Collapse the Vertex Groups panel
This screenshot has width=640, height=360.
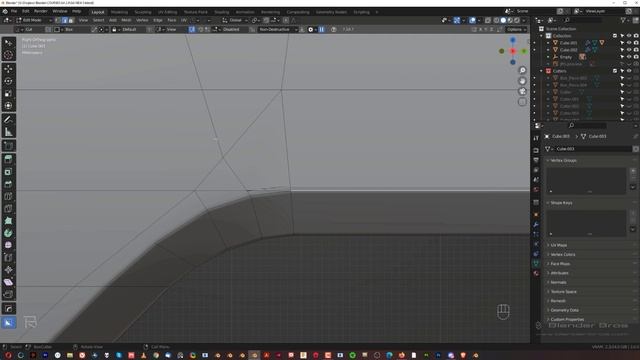click(563, 160)
